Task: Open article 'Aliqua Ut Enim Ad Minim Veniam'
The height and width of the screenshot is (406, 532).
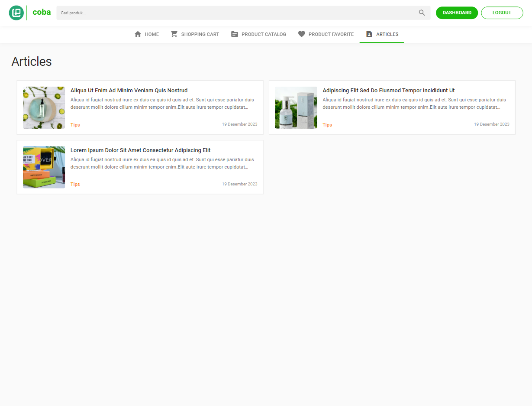Action: click(x=129, y=91)
